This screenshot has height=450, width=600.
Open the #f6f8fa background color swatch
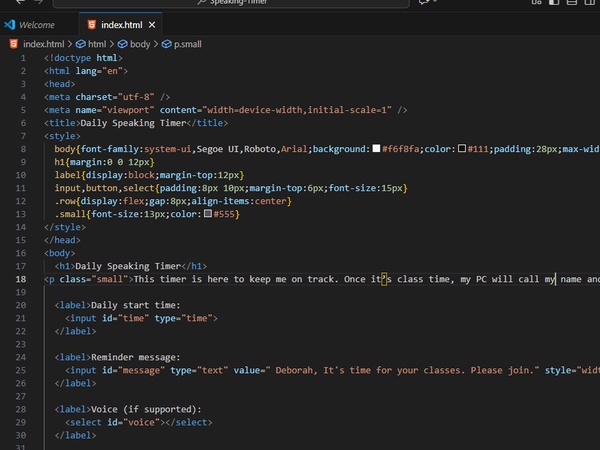(376, 149)
